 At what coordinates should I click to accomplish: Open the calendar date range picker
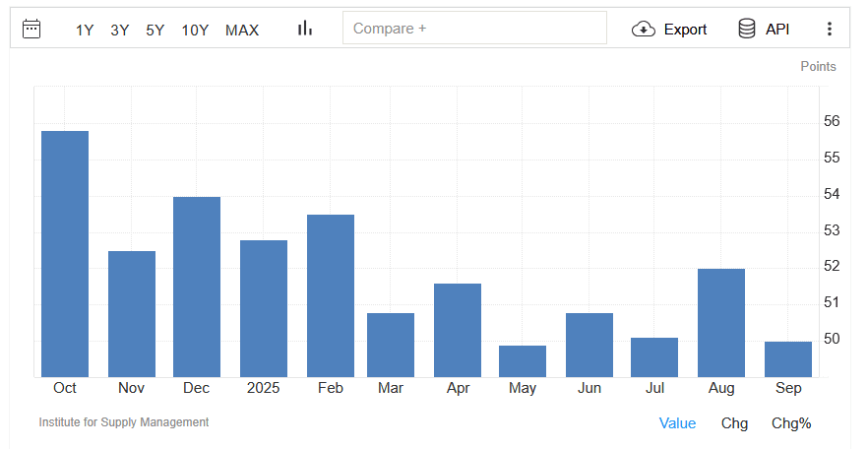(31, 29)
